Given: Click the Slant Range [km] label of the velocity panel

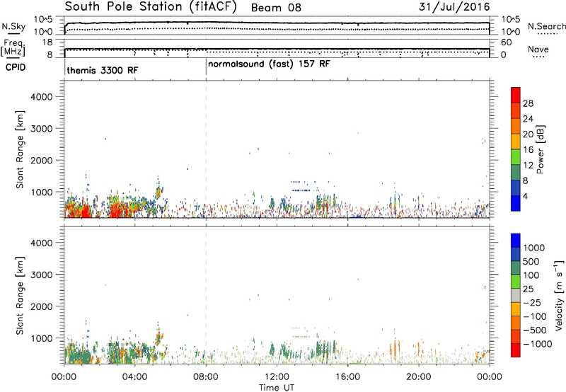Looking at the screenshot, I should 20,295.
